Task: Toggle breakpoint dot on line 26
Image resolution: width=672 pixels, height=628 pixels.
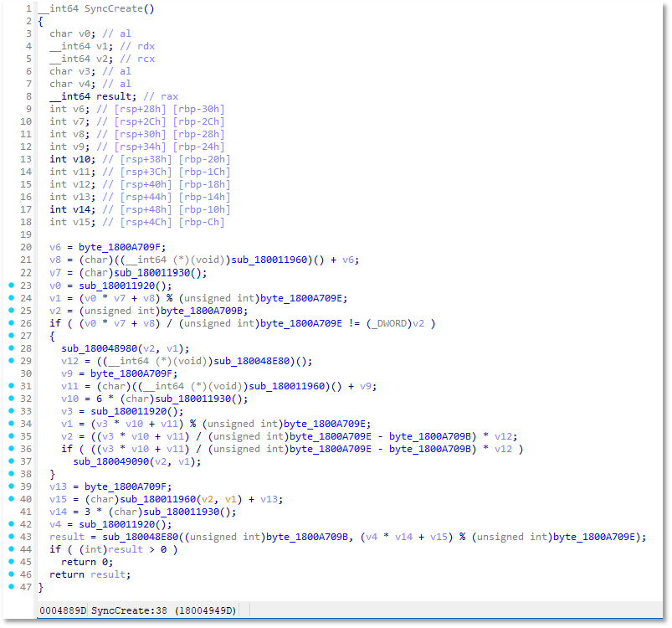Action: pos(9,323)
